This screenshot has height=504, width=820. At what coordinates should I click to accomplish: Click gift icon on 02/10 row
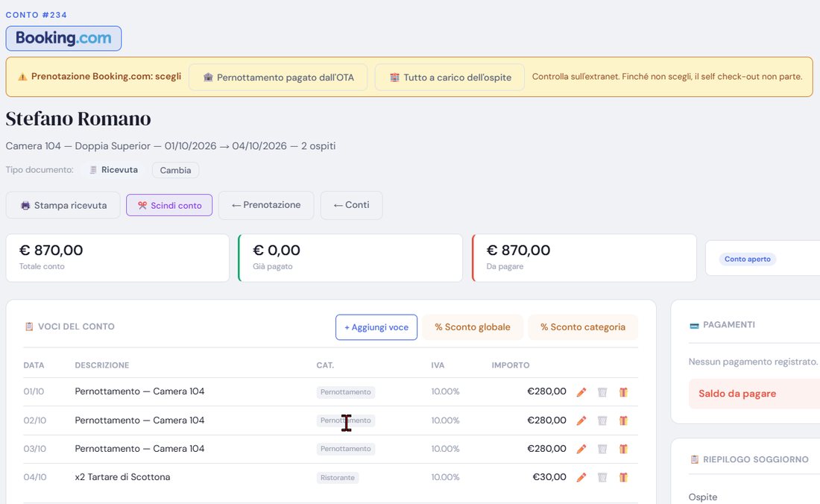623,420
